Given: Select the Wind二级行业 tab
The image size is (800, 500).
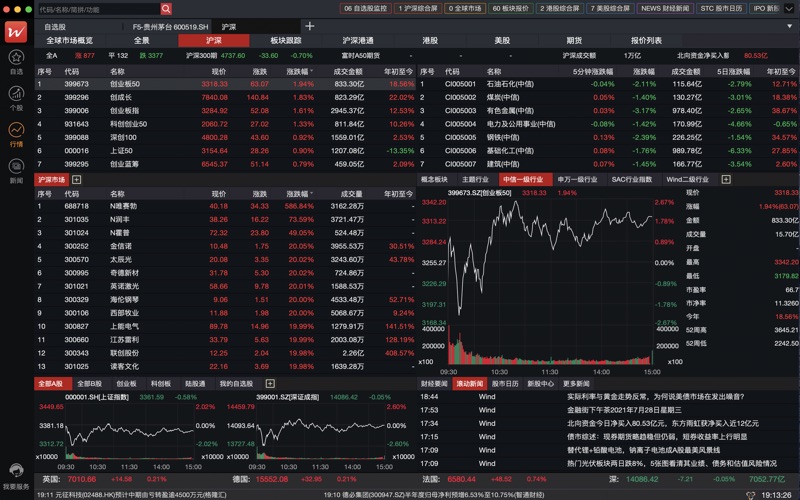Looking at the screenshot, I should (x=687, y=180).
